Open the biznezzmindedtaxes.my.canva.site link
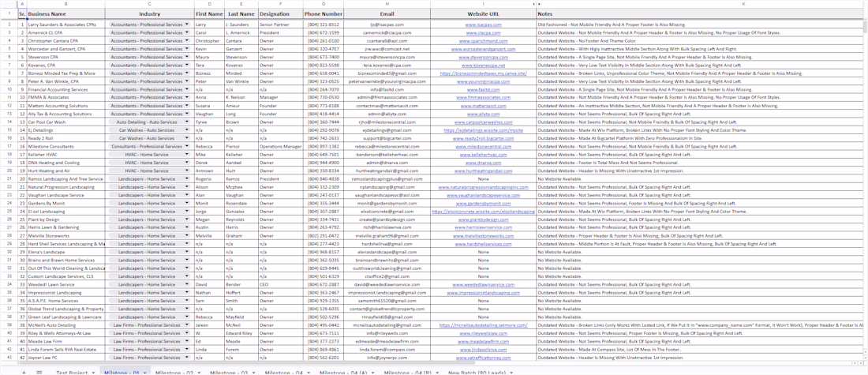This screenshot has height=375, width=868. 483,73
